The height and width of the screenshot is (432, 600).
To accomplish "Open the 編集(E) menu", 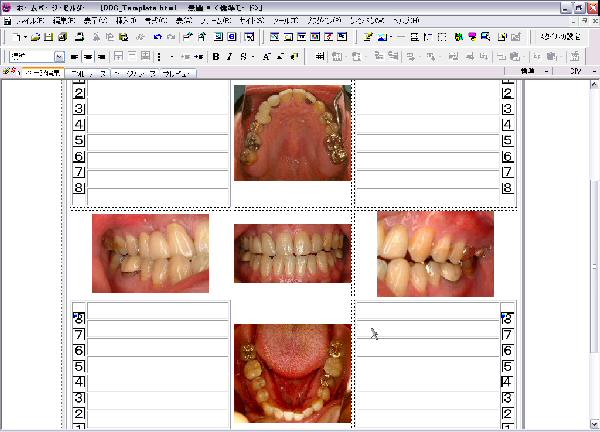I will tap(64, 20).
